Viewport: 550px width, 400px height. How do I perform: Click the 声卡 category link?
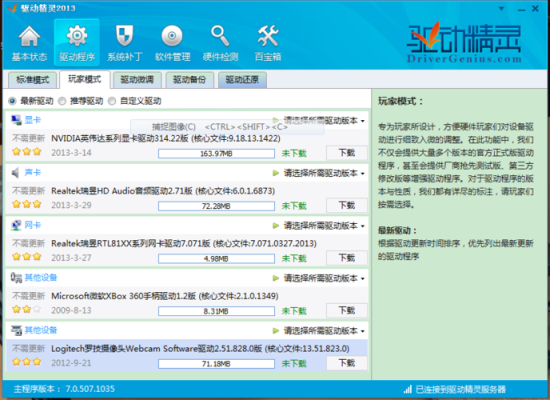click(x=33, y=173)
